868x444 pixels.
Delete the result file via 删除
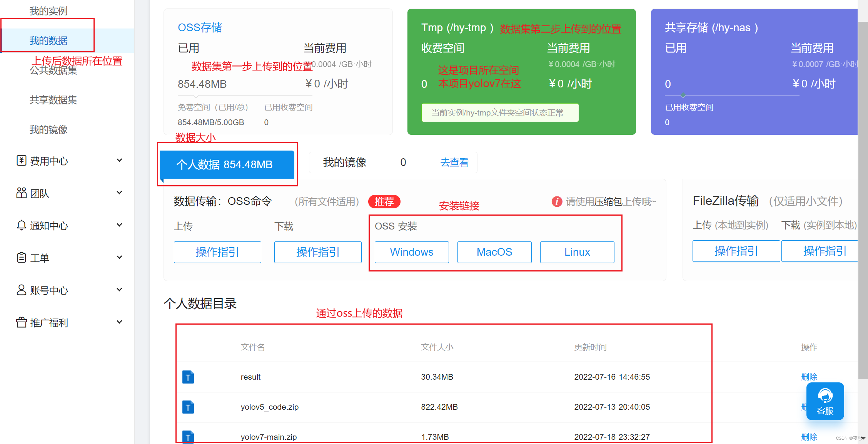coord(809,377)
